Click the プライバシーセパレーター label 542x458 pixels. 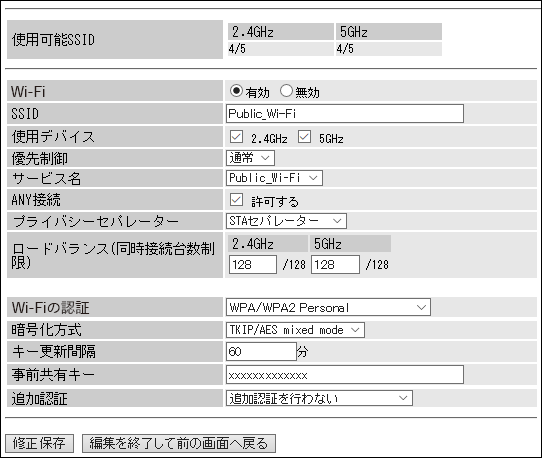tap(96, 221)
